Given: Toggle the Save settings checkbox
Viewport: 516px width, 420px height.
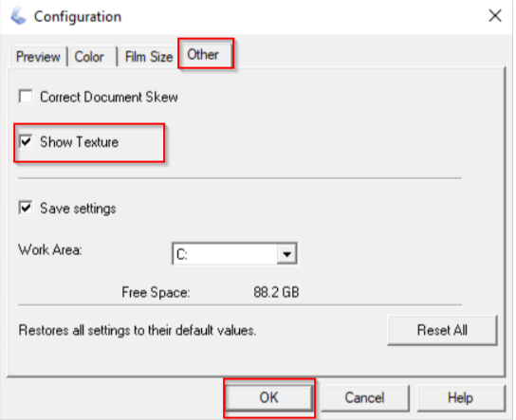Looking at the screenshot, I should coord(26,208).
